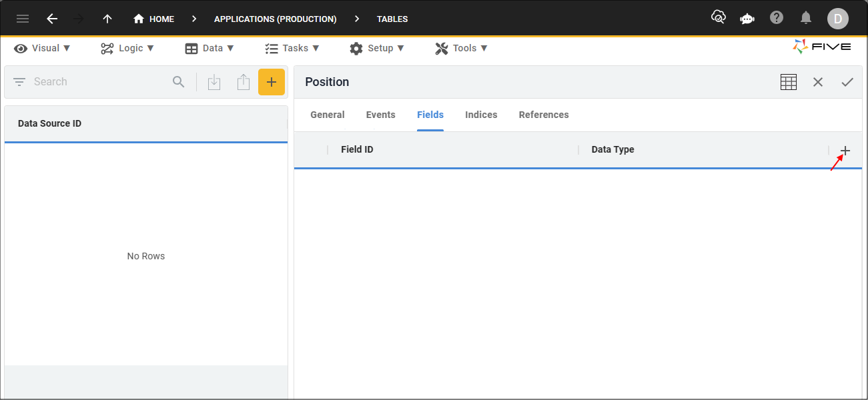Click the search magnifier icon

pos(178,81)
